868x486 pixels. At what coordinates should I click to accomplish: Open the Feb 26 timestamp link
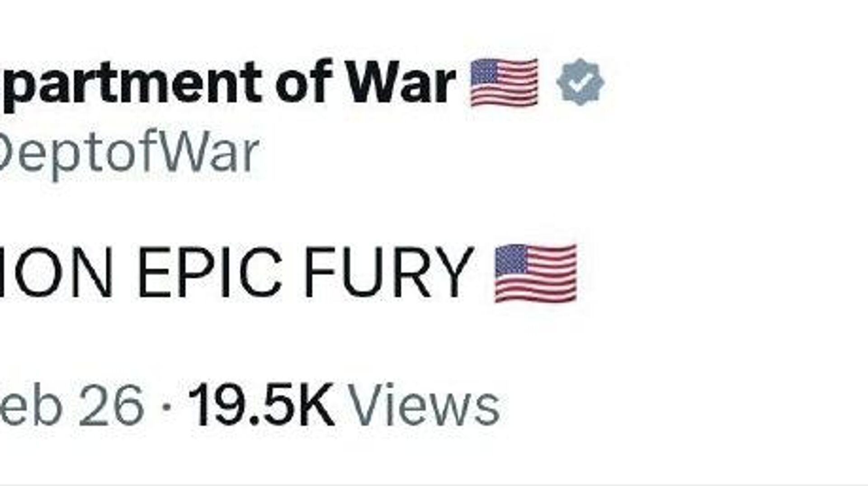(x=72, y=405)
